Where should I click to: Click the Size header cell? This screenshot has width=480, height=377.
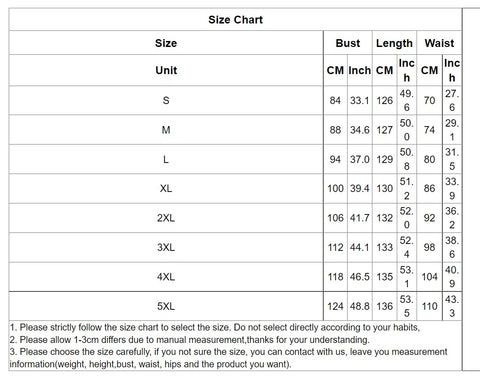click(x=166, y=43)
